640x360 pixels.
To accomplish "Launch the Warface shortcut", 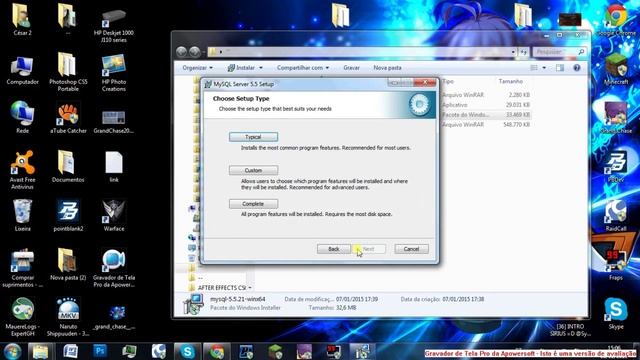I will click(113, 215).
